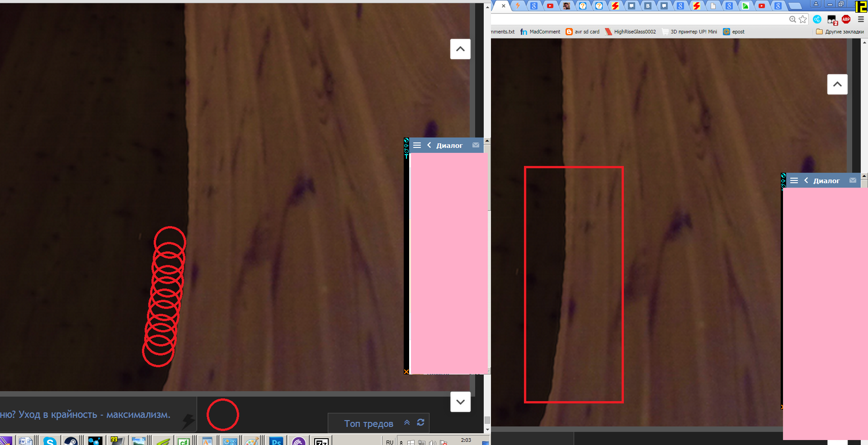Open the Chrome main menu
This screenshot has width=868, height=445.
[861, 19]
